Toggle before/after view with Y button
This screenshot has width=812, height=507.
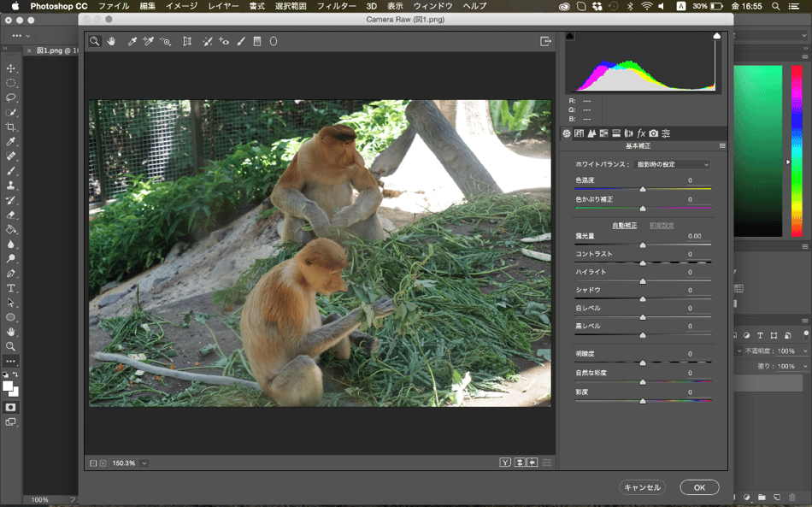[505, 463]
